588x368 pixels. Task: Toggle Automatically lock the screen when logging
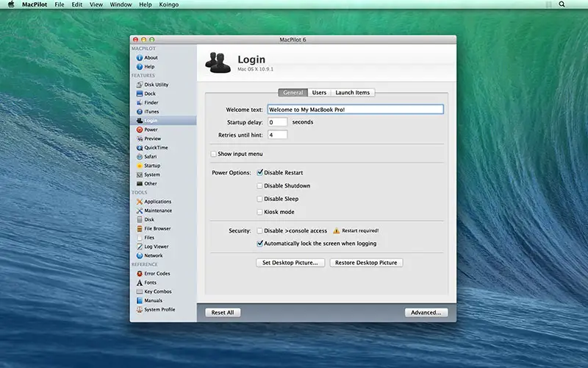point(259,244)
